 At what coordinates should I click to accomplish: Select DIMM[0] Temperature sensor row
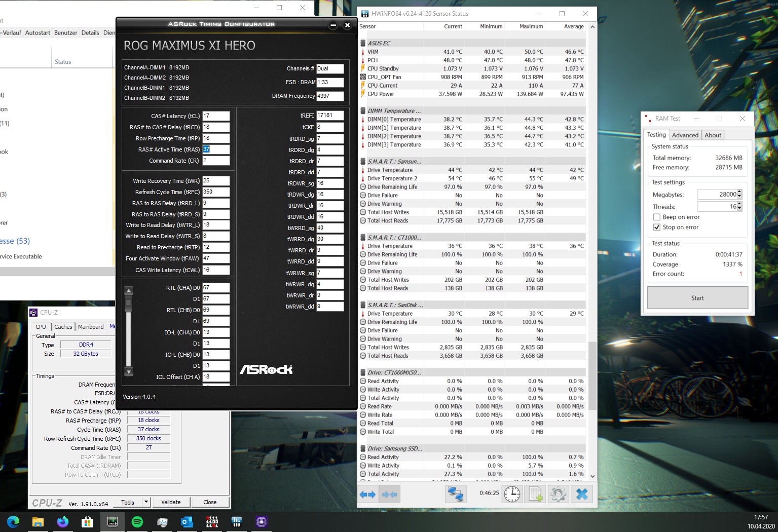(x=472, y=120)
